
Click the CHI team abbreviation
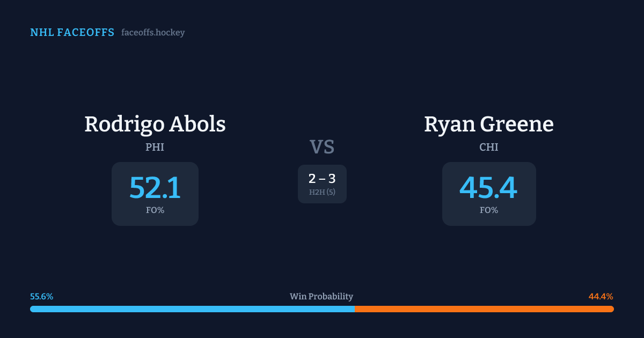[x=488, y=147]
